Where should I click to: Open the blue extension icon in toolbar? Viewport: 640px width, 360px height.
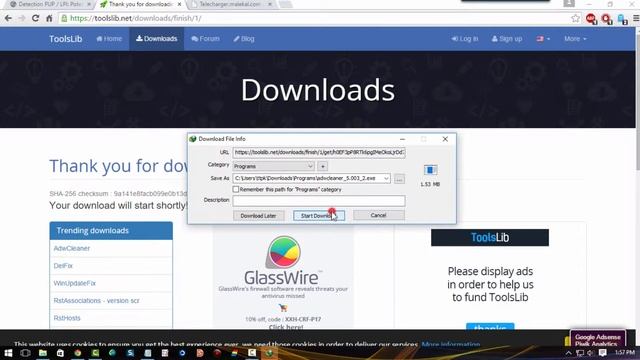click(622, 19)
